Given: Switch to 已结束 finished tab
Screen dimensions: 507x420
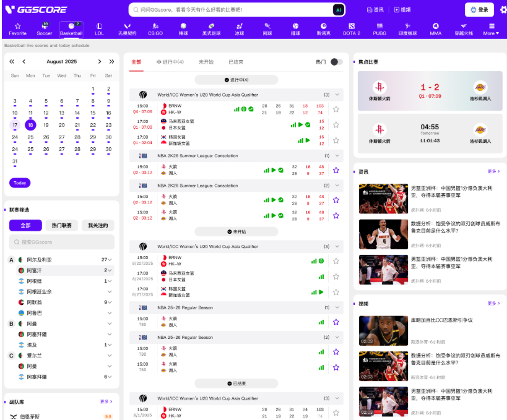Looking at the screenshot, I should click(236, 62).
